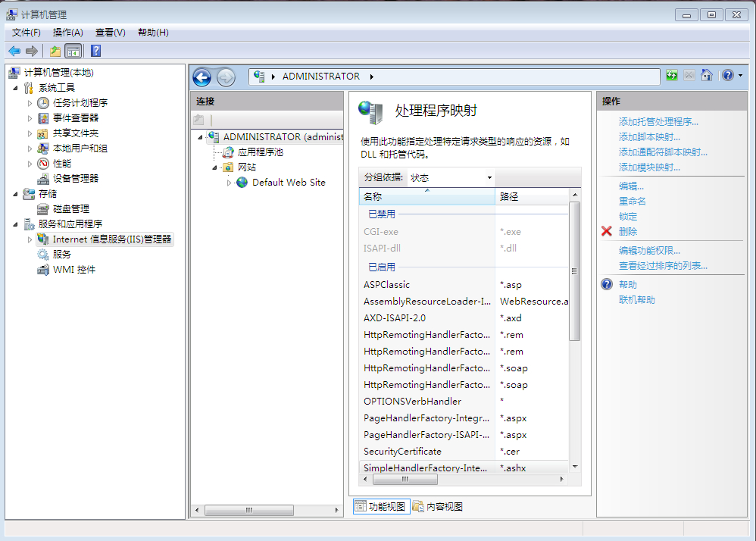The image size is (756, 541).
Task: Collapse the 系统工具 tree node
Action: tap(15, 88)
